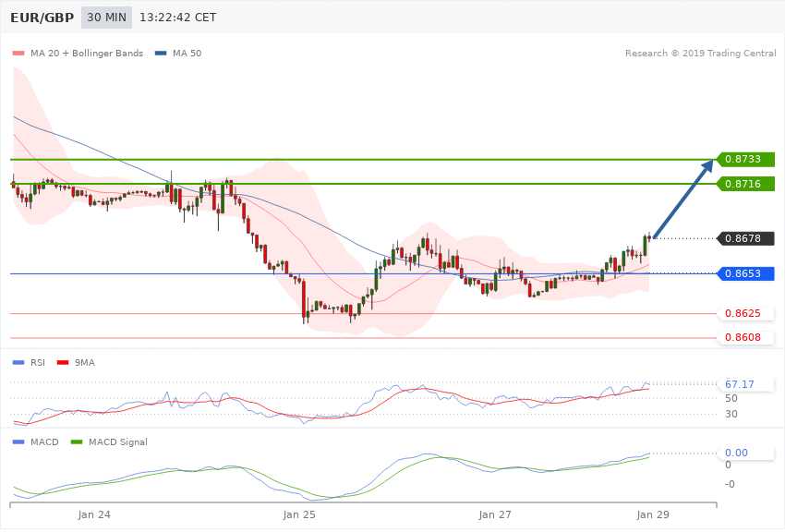The image size is (785, 532).
Task: Select the 30 MIN timeframe badge
Action: 106,18
